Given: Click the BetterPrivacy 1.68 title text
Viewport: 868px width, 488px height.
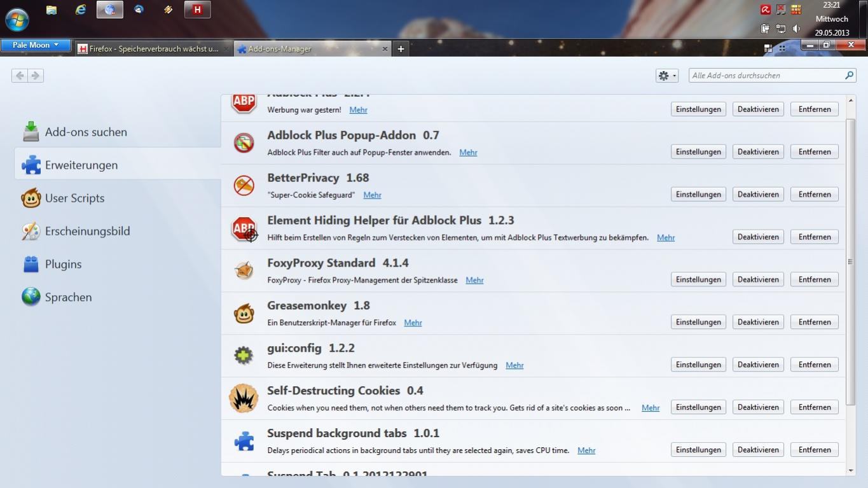Looking at the screenshot, I should (x=318, y=178).
